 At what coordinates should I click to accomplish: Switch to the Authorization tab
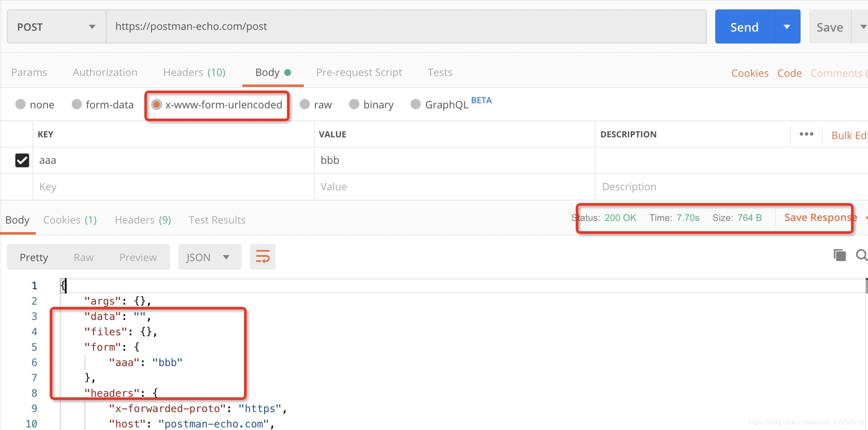pyautogui.click(x=105, y=72)
